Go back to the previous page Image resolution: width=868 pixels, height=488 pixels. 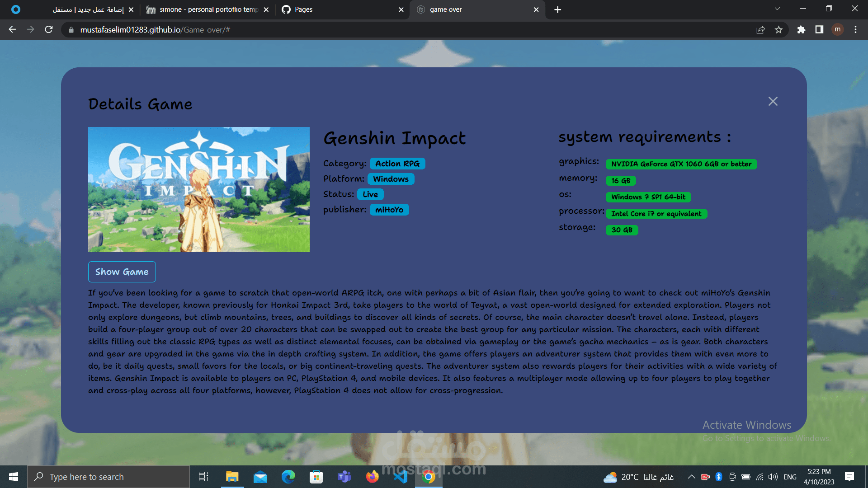[12, 30]
